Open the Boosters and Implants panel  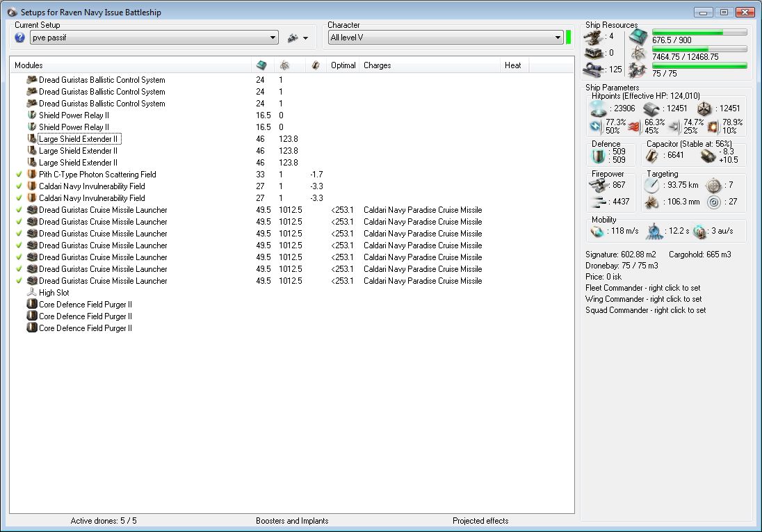[x=292, y=521]
